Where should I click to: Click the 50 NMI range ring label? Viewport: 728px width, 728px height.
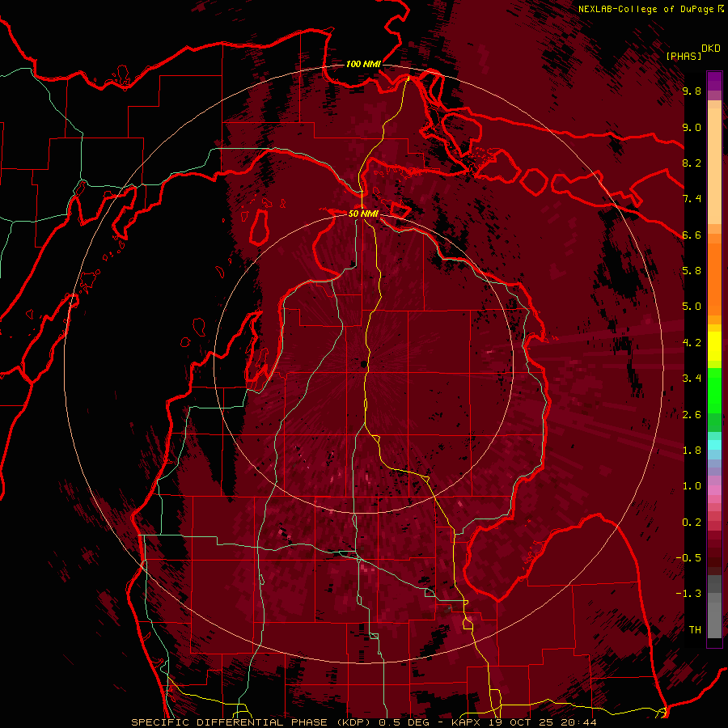click(x=363, y=214)
